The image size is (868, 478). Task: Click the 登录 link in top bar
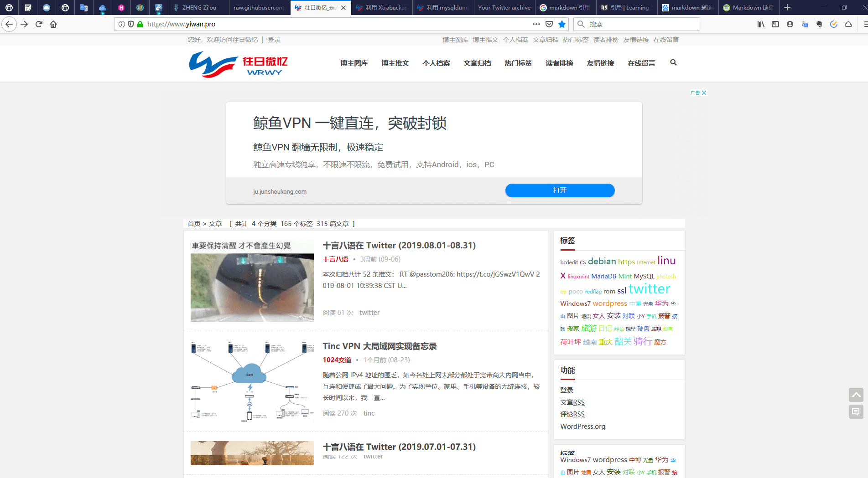coord(274,40)
